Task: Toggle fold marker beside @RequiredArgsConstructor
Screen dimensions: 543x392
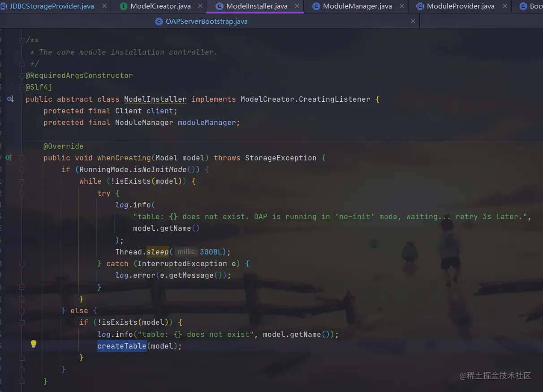Action: pos(22,75)
